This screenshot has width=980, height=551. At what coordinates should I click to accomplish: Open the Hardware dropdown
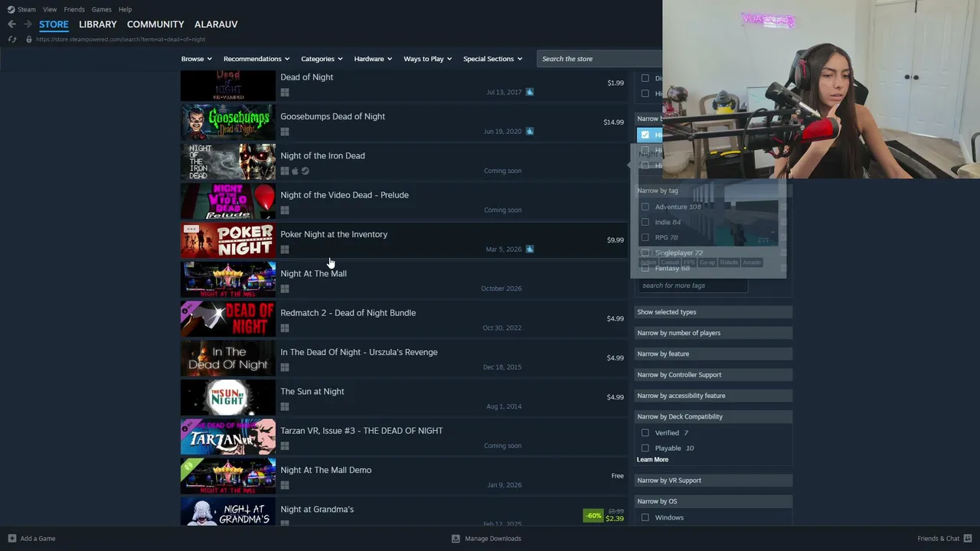pos(373,59)
